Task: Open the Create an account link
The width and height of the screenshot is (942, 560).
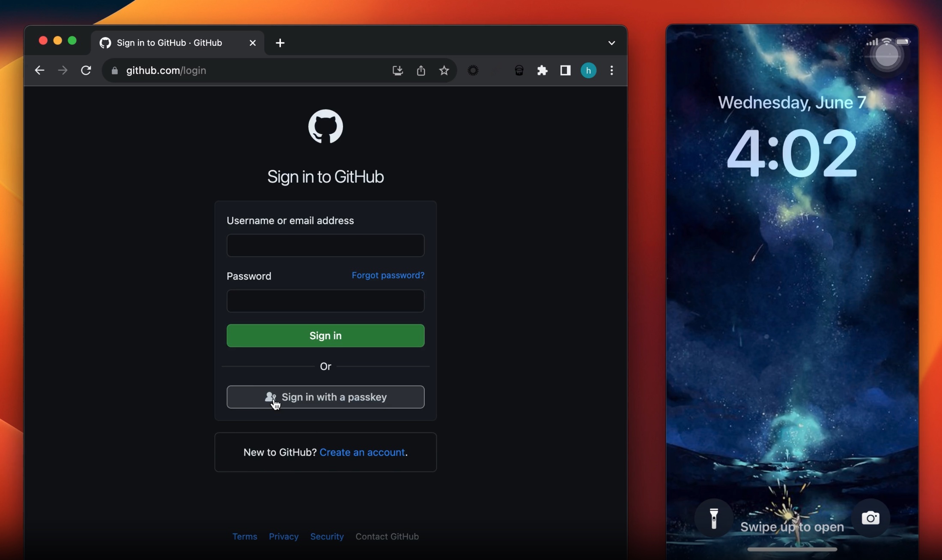Action: (362, 452)
